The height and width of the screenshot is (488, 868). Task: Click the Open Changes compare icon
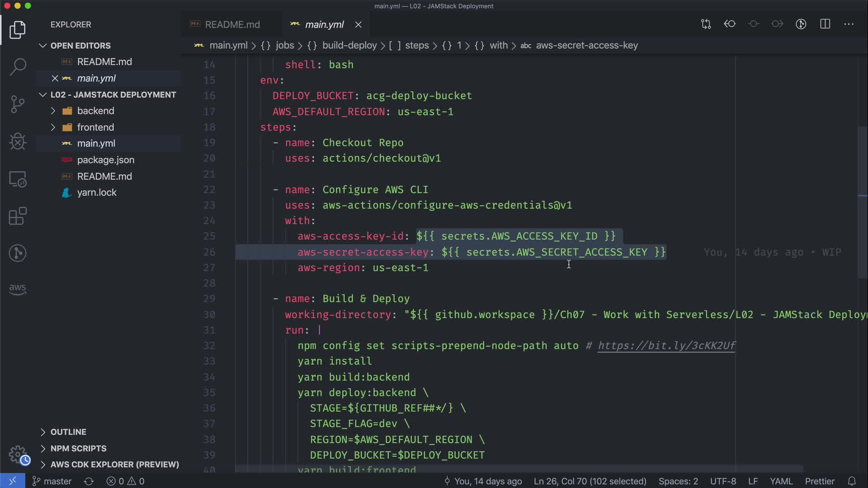coord(706,24)
